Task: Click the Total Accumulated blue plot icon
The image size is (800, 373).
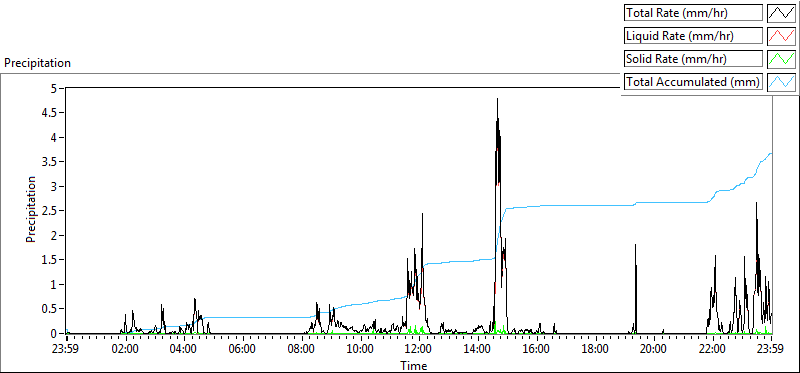Action: [781, 82]
